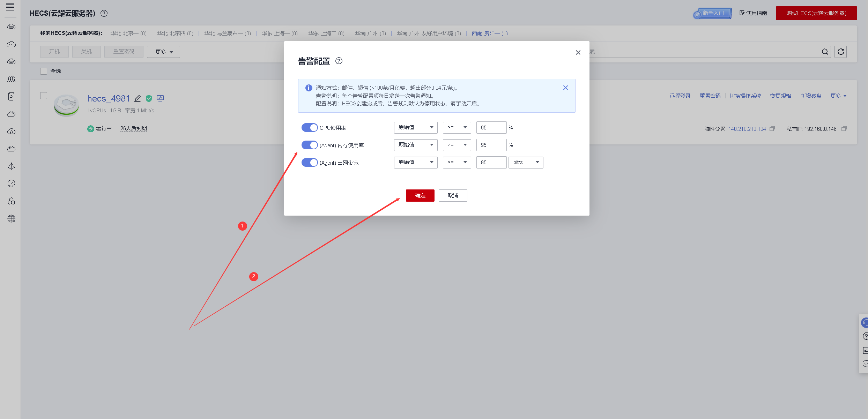Open the hamburger menu at top left
The width and height of the screenshot is (868, 419).
(10, 7)
